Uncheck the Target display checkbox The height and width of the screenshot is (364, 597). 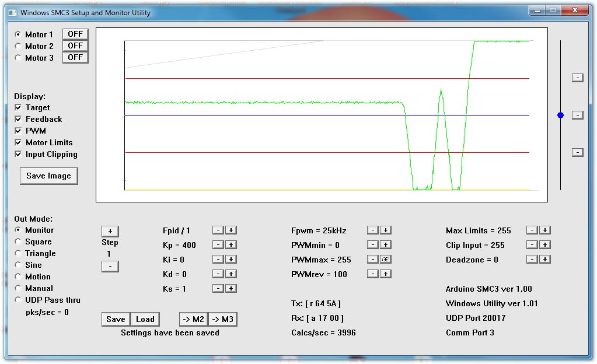(x=19, y=108)
